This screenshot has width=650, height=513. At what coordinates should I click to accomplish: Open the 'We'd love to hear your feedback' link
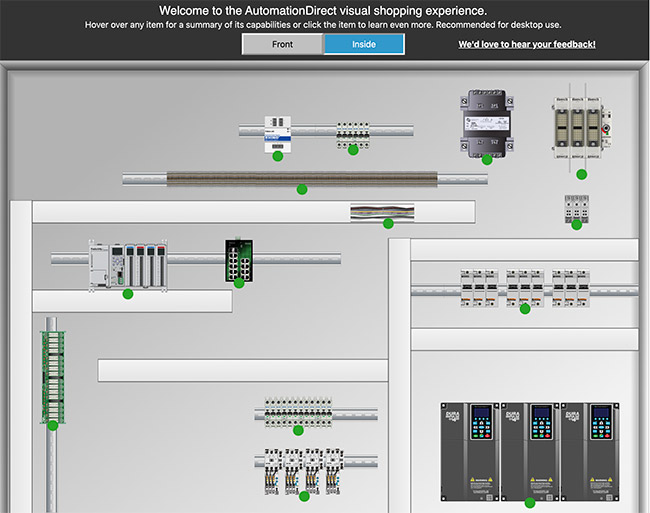point(527,45)
